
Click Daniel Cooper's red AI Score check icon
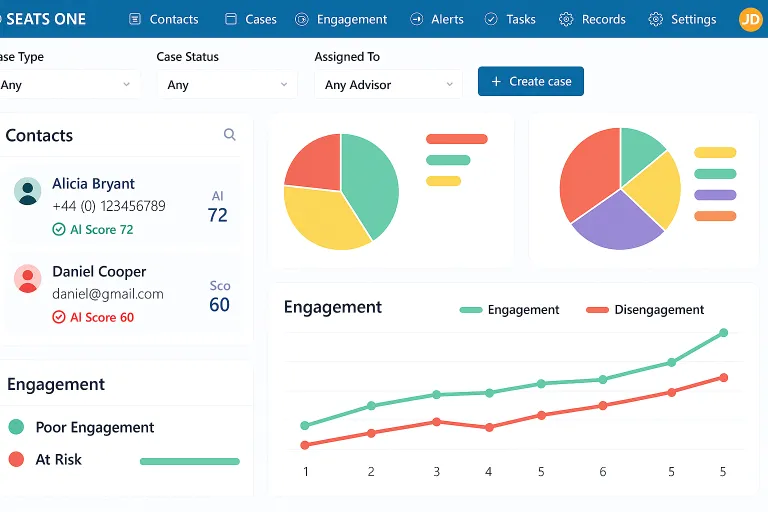[59, 317]
